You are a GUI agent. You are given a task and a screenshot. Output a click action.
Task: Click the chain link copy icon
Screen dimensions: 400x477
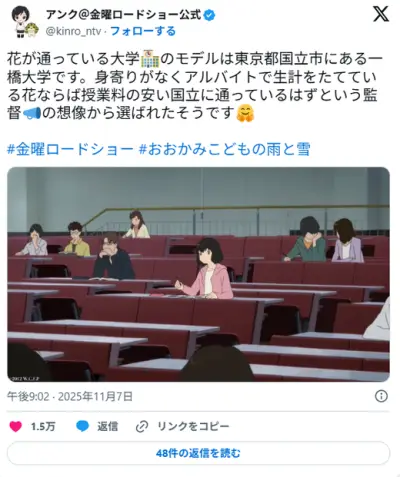pyautogui.click(x=142, y=426)
